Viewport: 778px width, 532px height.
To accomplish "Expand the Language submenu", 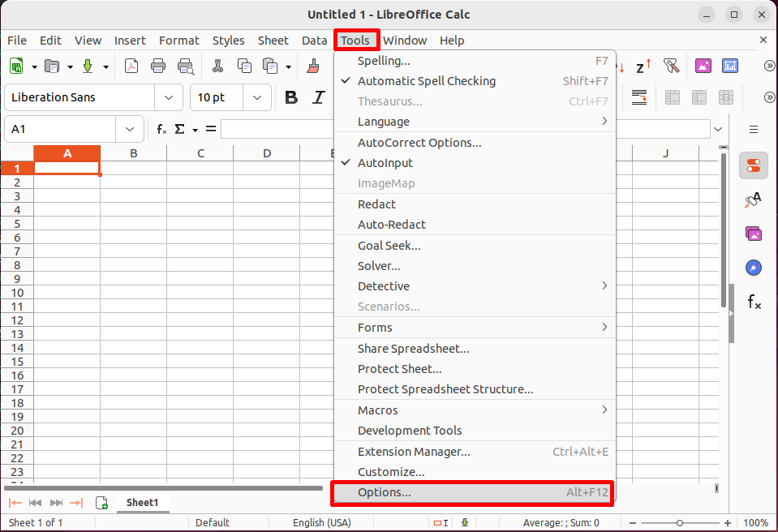I will (475, 122).
